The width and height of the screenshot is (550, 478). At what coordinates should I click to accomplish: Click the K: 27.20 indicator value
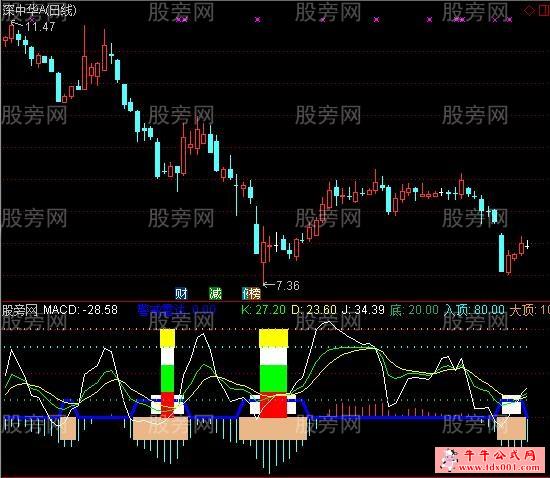(263, 310)
